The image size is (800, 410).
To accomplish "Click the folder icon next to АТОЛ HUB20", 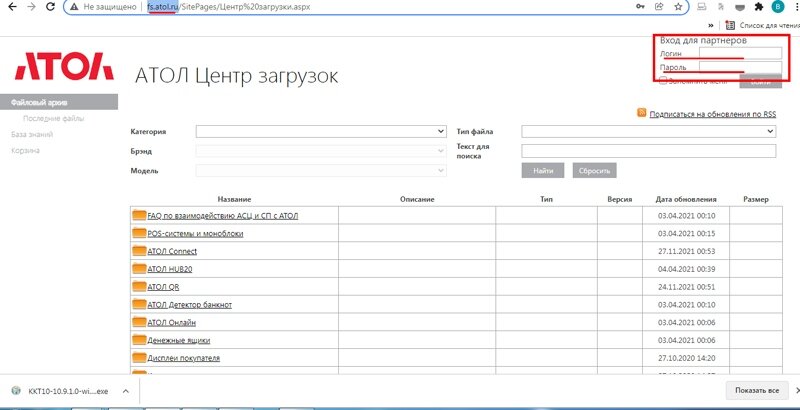I will coord(139,269).
